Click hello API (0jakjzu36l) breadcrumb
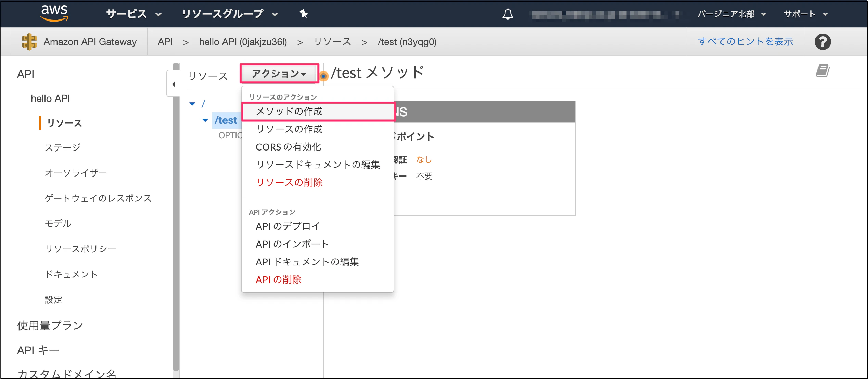This screenshot has width=868, height=379. click(243, 42)
